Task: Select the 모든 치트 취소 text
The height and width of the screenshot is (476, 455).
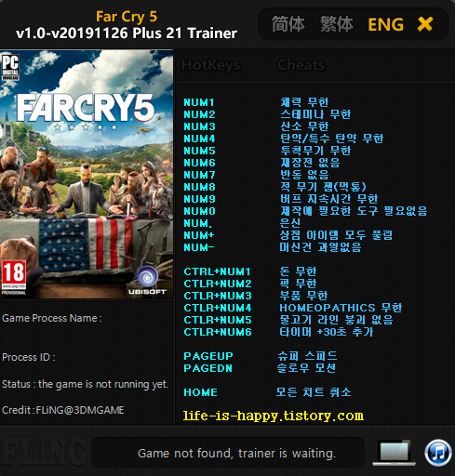Action: pyautogui.click(x=314, y=392)
